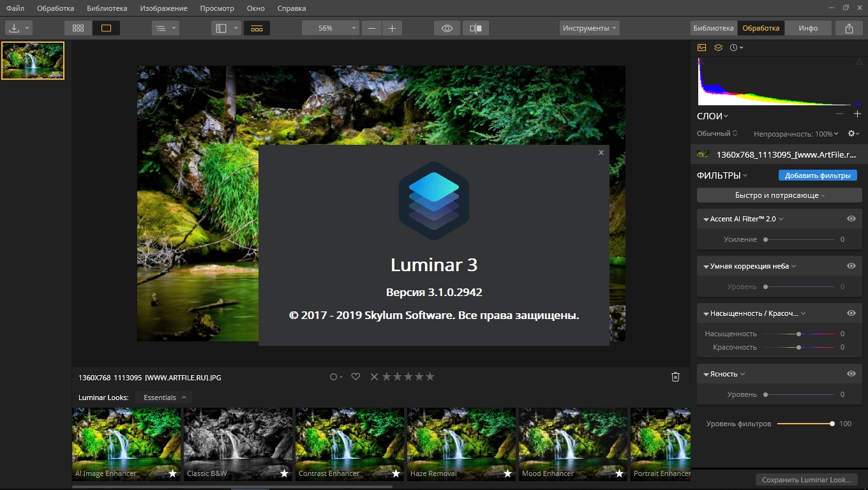Click the color label circle icon
Screen dimensions: 868x490
pyautogui.click(x=333, y=377)
